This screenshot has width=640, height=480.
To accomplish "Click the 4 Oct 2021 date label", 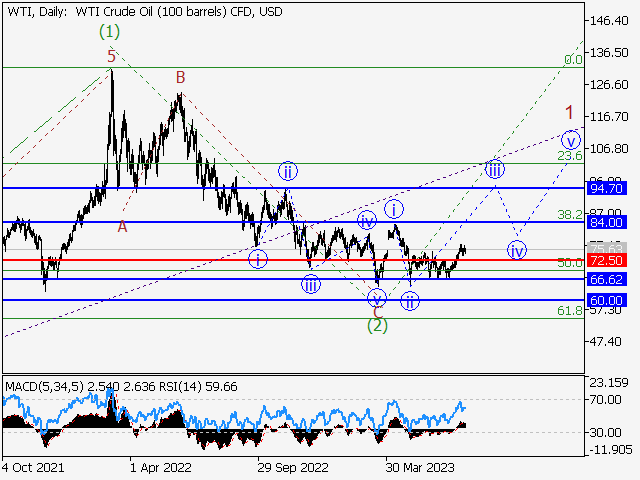I will click(33, 467).
